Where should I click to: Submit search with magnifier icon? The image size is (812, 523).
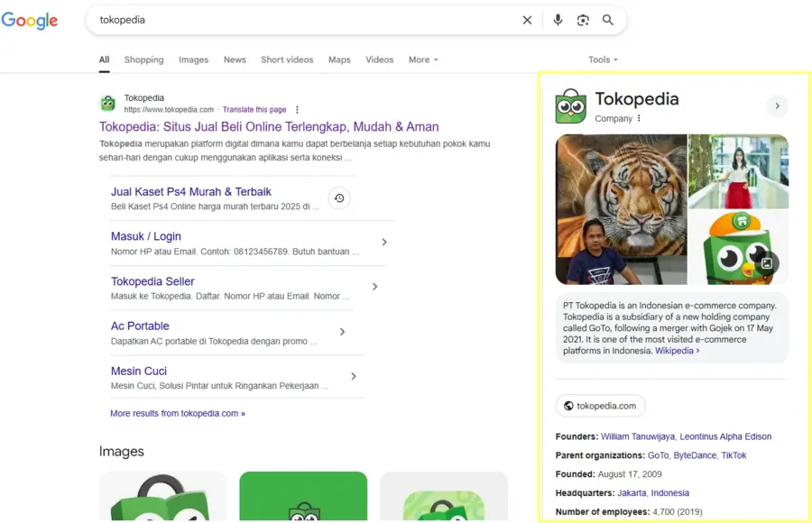tap(608, 20)
